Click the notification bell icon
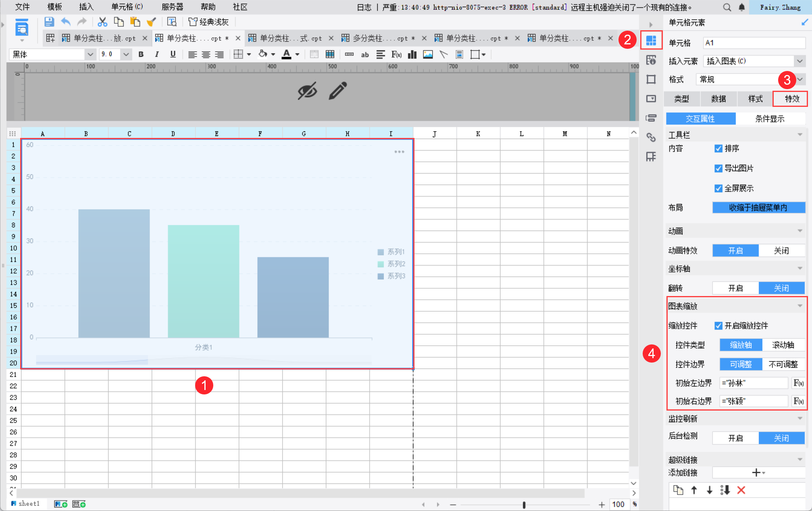812x511 pixels. click(741, 7)
